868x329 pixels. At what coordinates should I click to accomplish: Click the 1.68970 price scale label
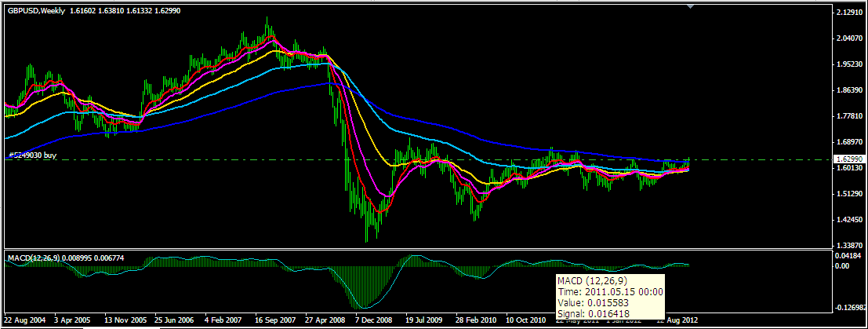click(x=850, y=142)
